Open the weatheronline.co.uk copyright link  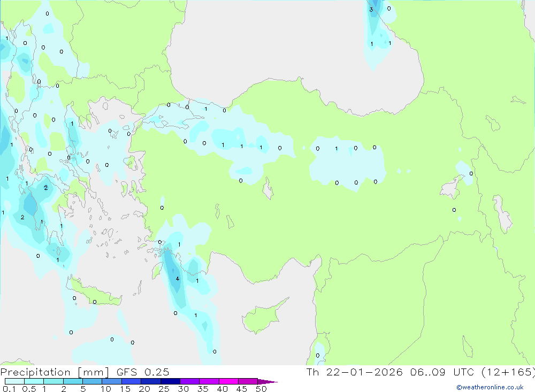point(490,387)
